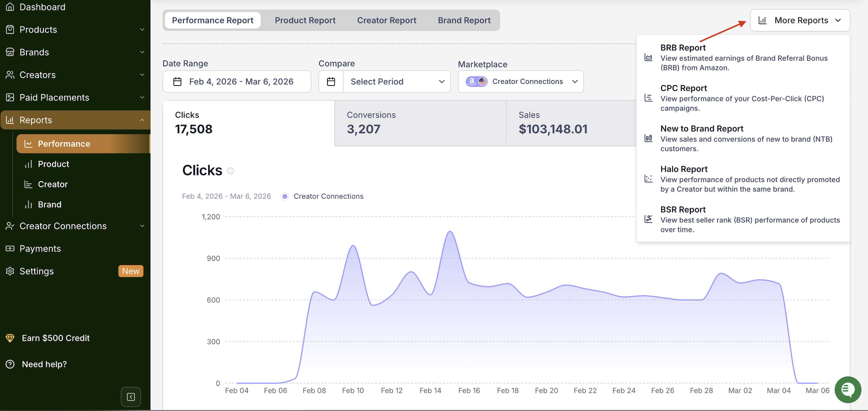Viewport: 868px width, 411px height.
Task: Click the BSR Report icon
Action: click(648, 219)
